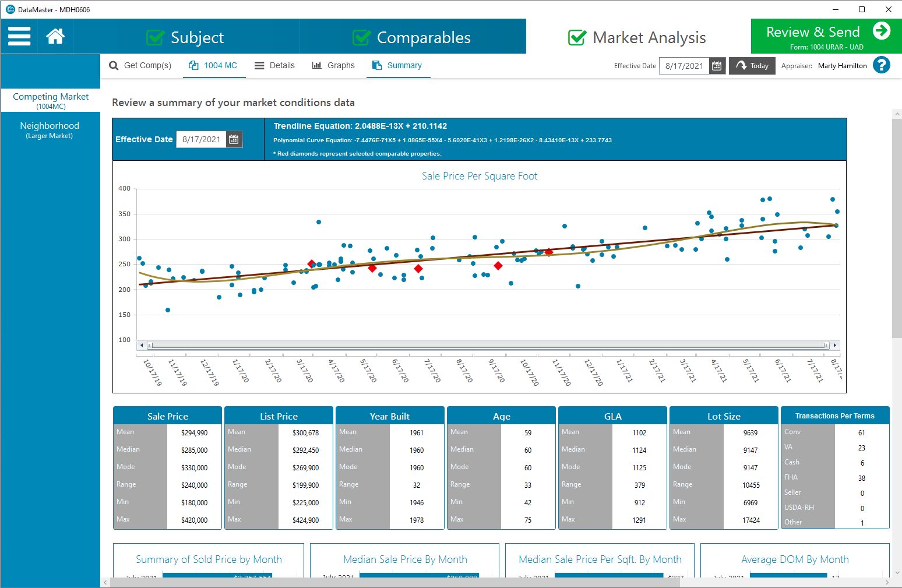Toggle the Market Analysis completion checkmark
The height and width of the screenshot is (588, 902).
tap(576, 37)
